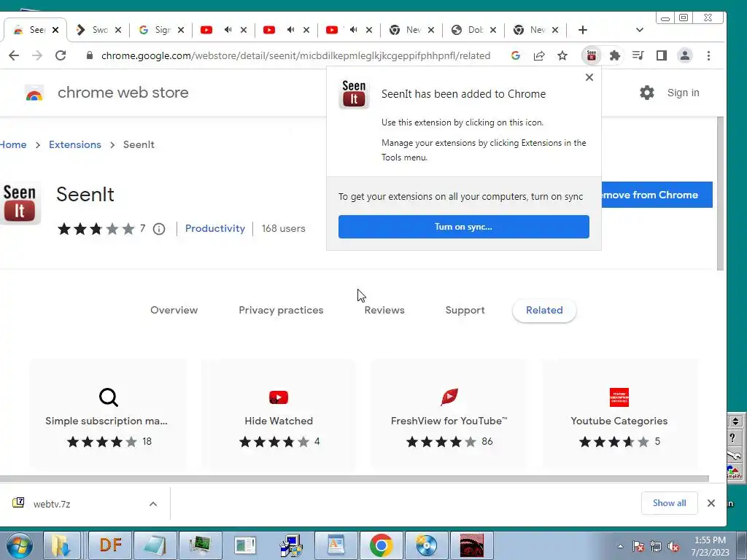Screen dimensions: 747x560
Task: Click the horizontal scrollbar above downloads bar
Action: point(354,478)
